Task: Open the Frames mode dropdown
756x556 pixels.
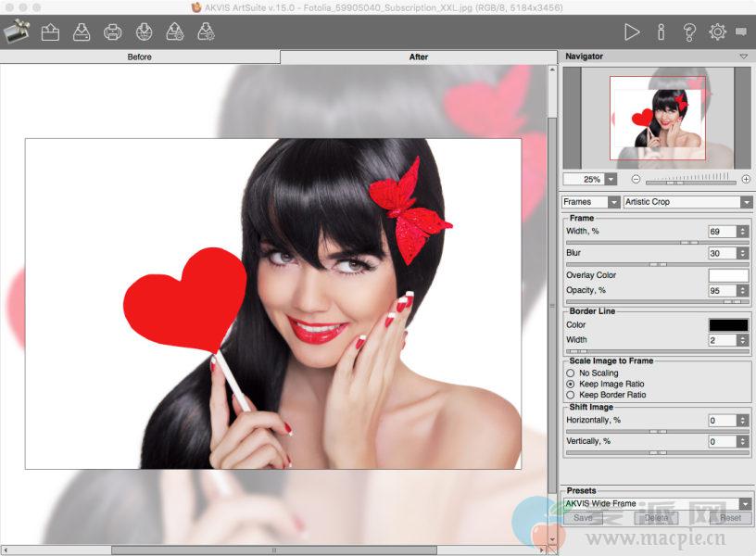Action: pos(591,202)
